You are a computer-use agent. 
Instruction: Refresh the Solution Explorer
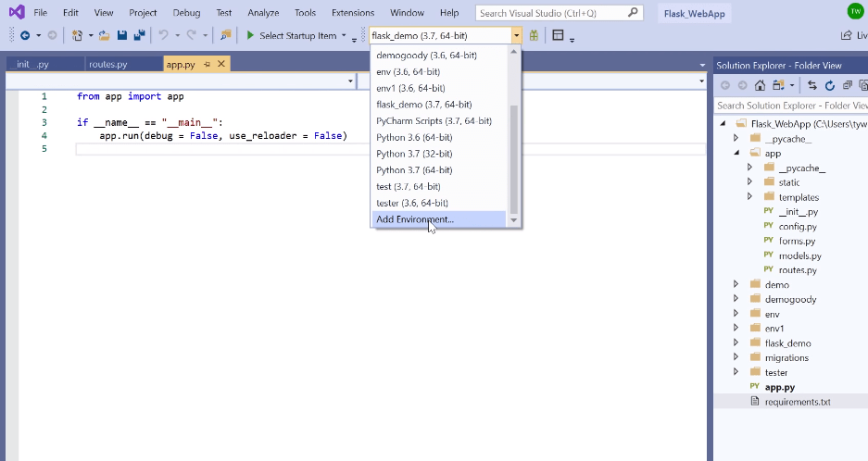coord(829,85)
